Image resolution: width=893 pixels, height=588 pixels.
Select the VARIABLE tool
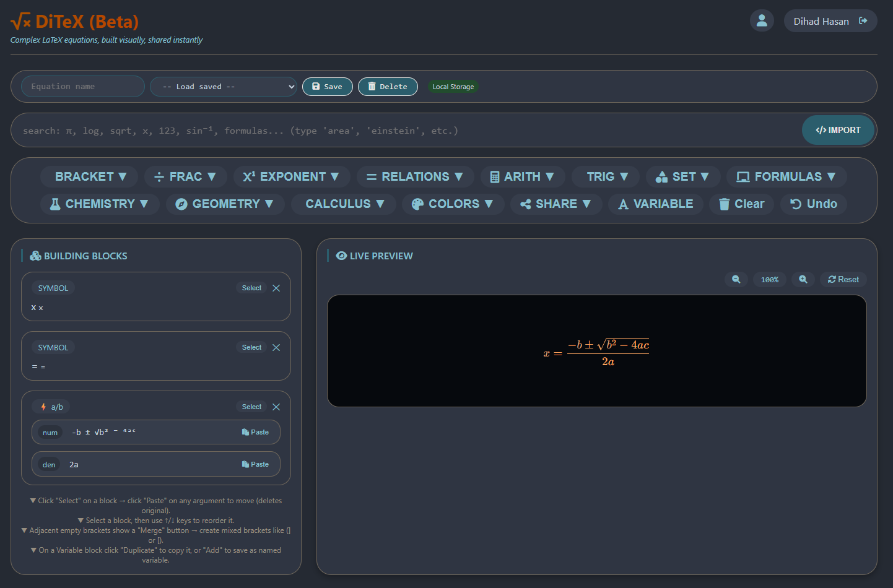click(655, 204)
